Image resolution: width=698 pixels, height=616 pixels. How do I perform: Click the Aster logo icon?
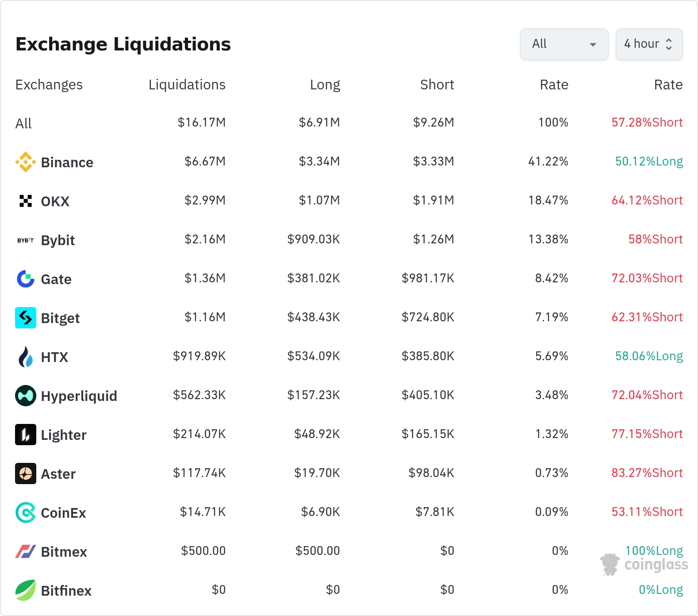(26, 474)
